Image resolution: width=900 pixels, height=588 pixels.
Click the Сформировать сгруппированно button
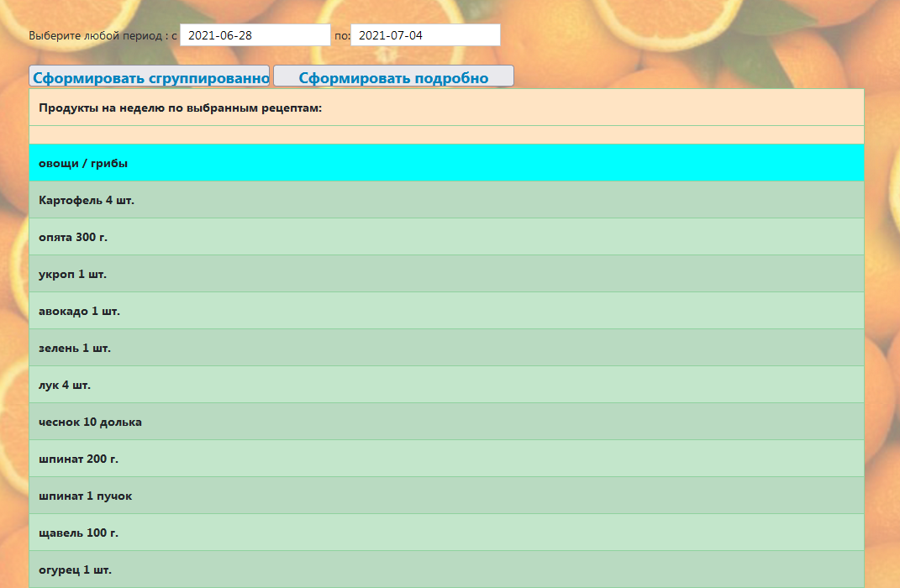pyautogui.click(x=150, y=76)
